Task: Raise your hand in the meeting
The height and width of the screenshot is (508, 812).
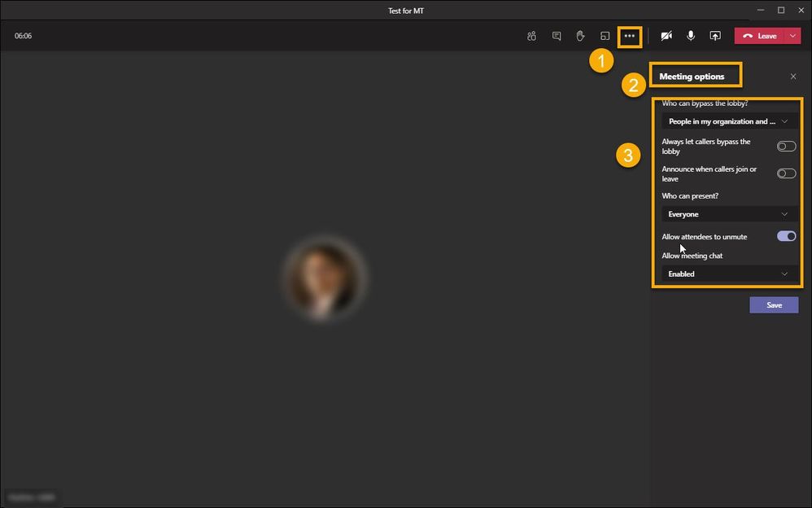Action: click(580, 36)
